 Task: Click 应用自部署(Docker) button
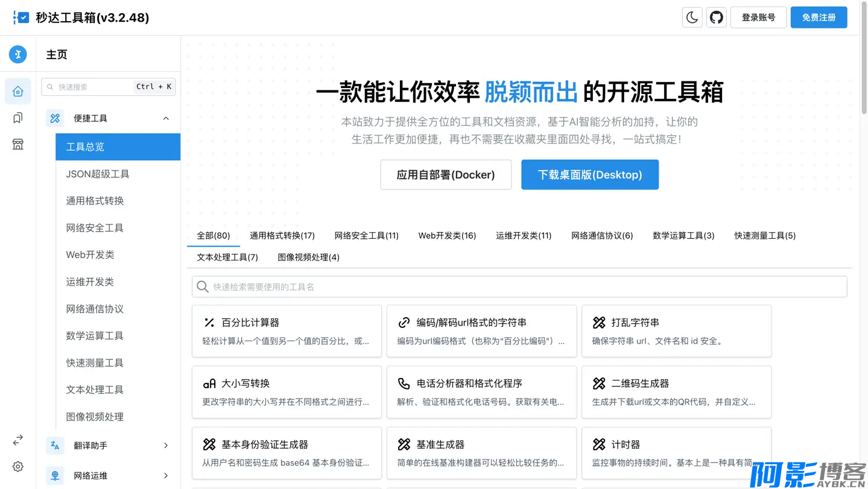tap(446, 175)
